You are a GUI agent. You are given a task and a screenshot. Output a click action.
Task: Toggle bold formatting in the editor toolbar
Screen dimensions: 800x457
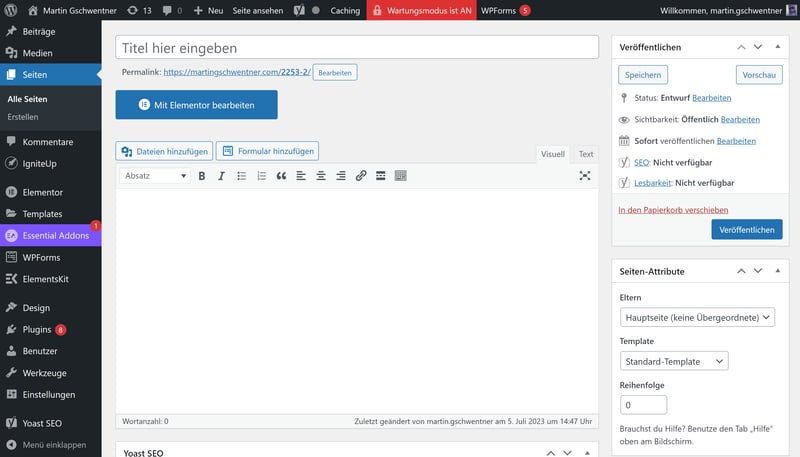point(201,176)
